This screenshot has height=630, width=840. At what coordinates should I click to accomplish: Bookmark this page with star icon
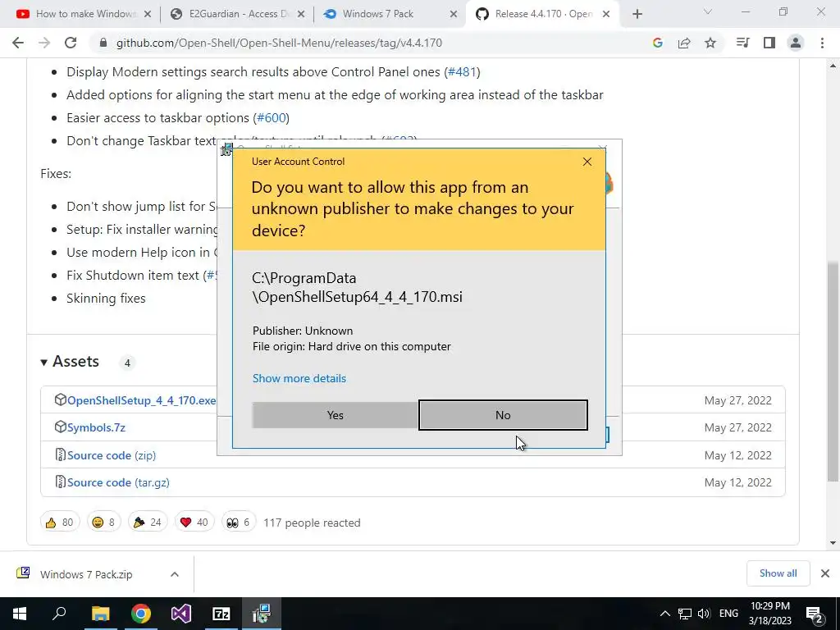(710, 43)
